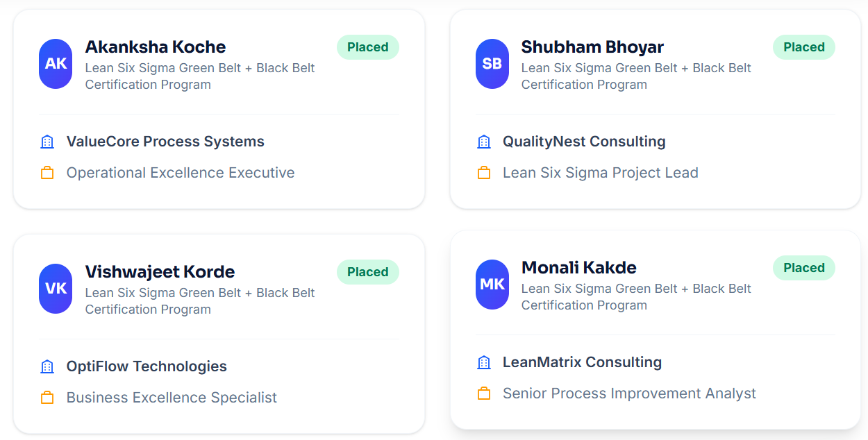Screen dimensions: 868x440
Task: Click briefcase icon beside Business Excellence Specialist
Action: click(47, 398)
